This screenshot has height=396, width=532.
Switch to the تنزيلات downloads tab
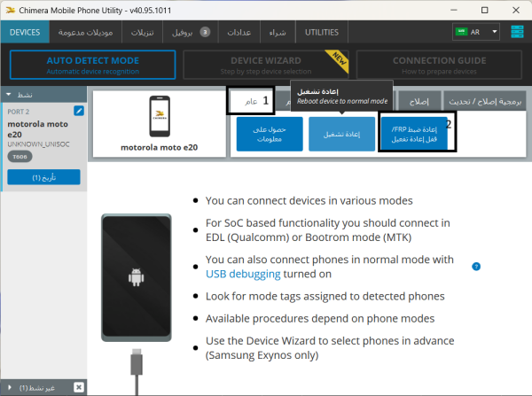point(142,32)
